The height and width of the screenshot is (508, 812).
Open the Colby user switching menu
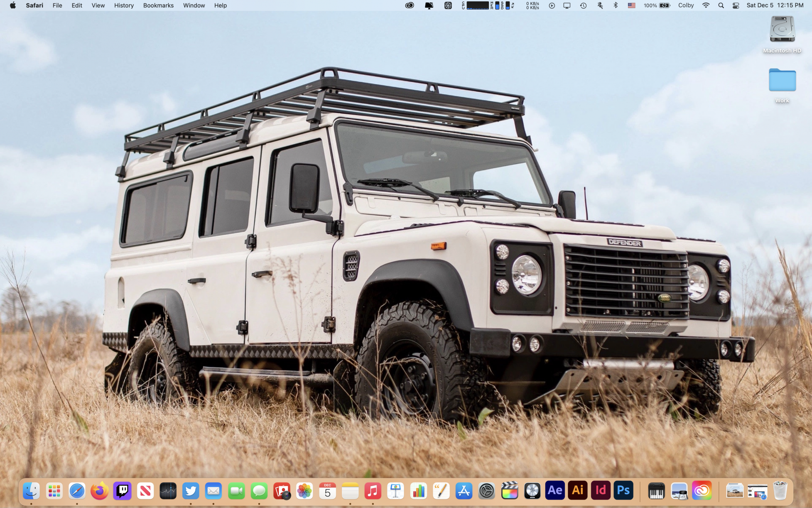coord(686,5)
